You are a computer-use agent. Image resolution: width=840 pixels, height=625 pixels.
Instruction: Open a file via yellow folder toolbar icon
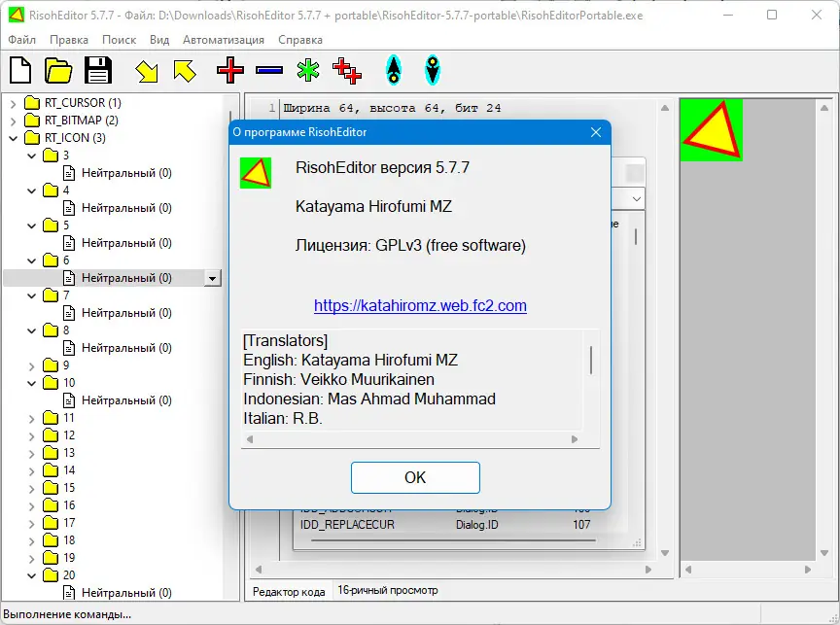pos(58,70)
